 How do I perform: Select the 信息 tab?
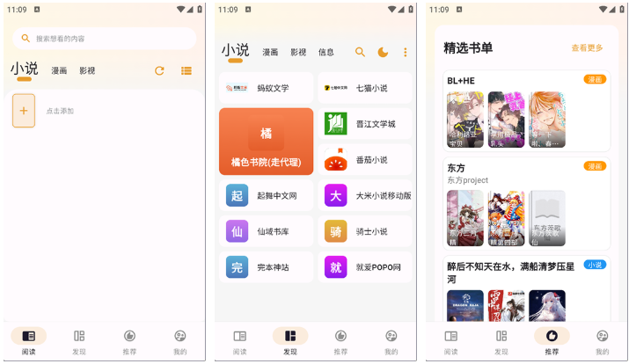click(326, 53)
